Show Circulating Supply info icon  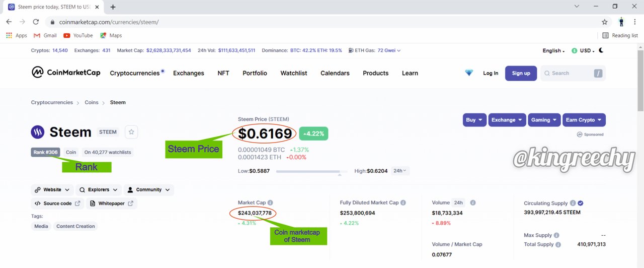[573, 203]
